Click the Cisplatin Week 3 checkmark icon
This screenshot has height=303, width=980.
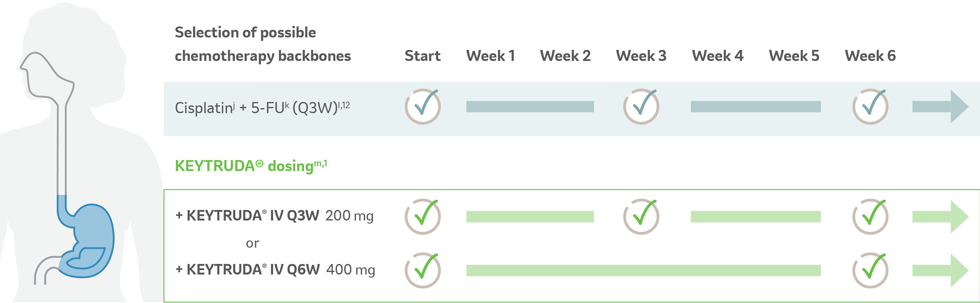point(641,106)
